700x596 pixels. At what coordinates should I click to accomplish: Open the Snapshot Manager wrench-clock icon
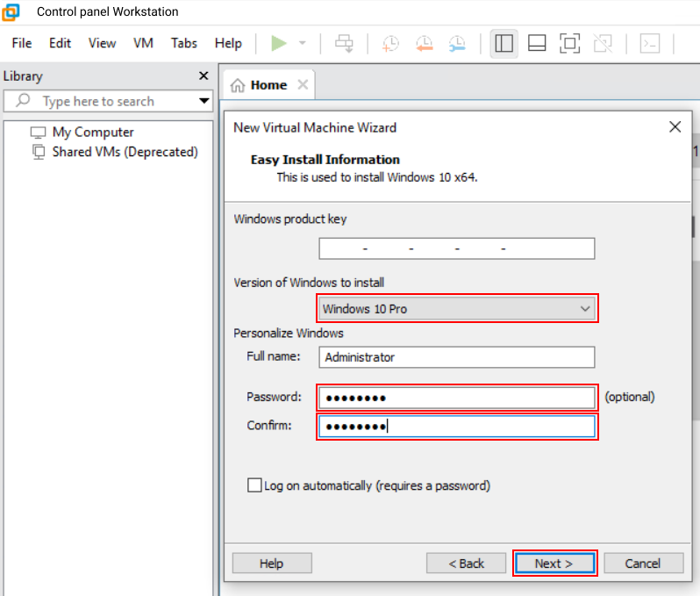pyautogui.click(x=457, y=43)
